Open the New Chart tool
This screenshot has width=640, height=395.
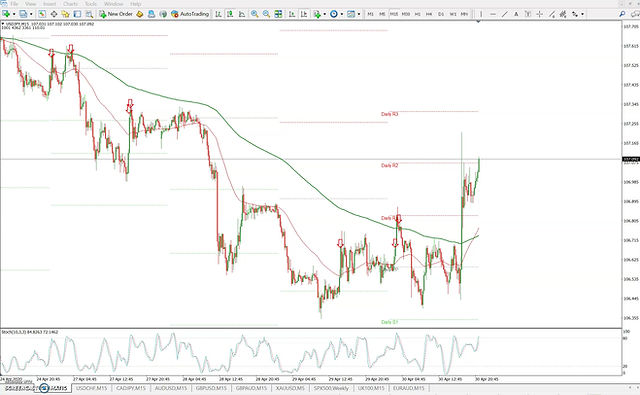(6, 14)
